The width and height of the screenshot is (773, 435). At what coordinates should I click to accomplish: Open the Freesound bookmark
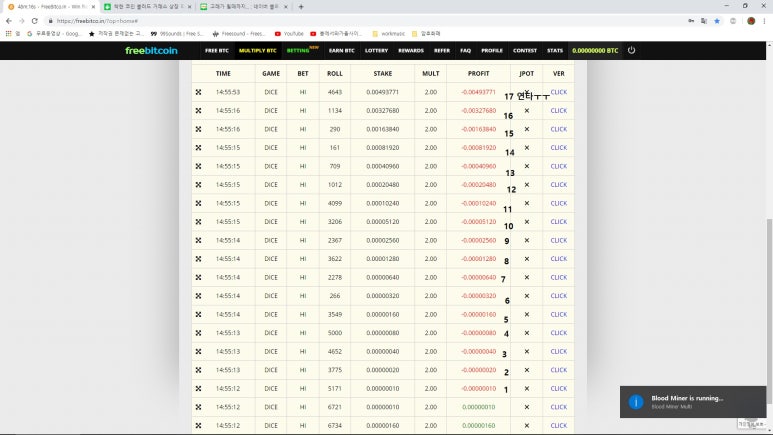[239, 34]
